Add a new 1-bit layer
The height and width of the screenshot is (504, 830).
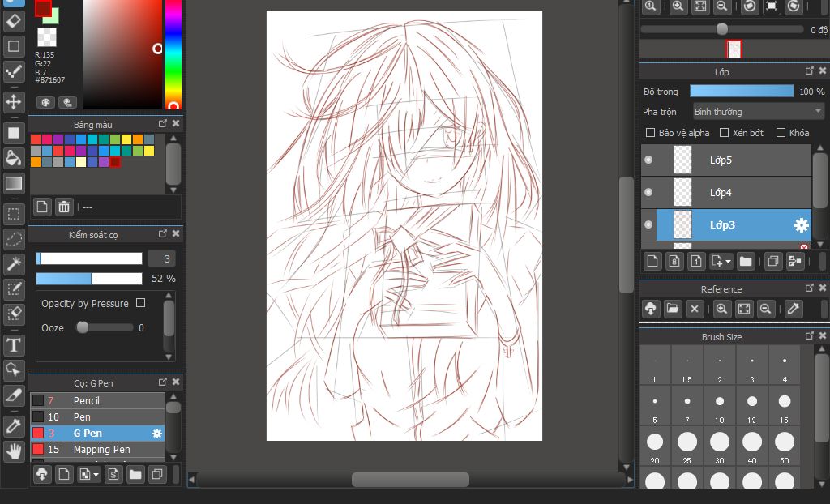[x=695, y=261]
